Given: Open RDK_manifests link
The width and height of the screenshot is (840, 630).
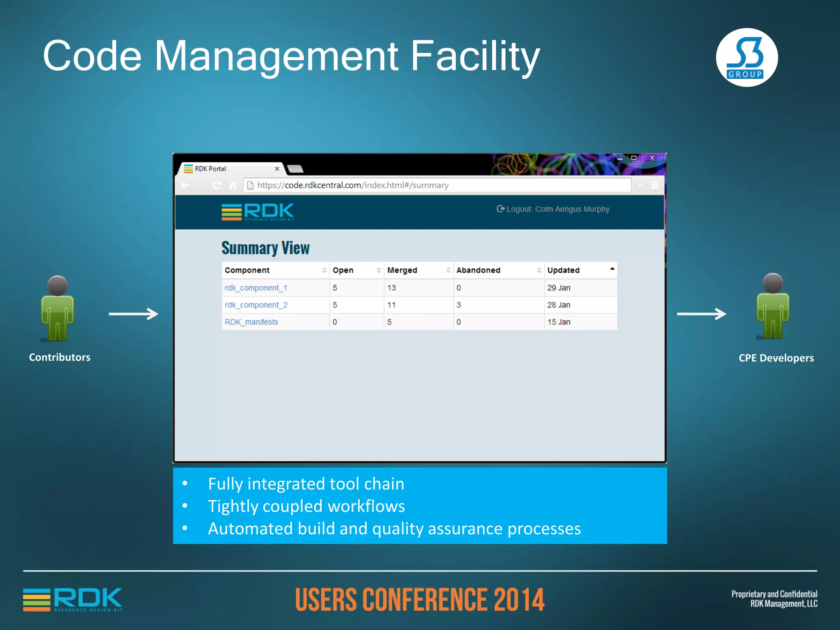Looking at the screenshot, I should [x=251, y=322].
